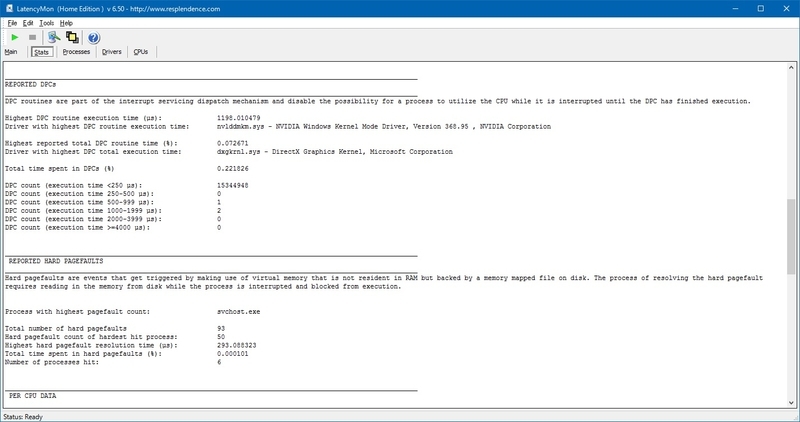
Task: Click the 'Status: Ready' status bar text
Action: click(x=23, y=417)
